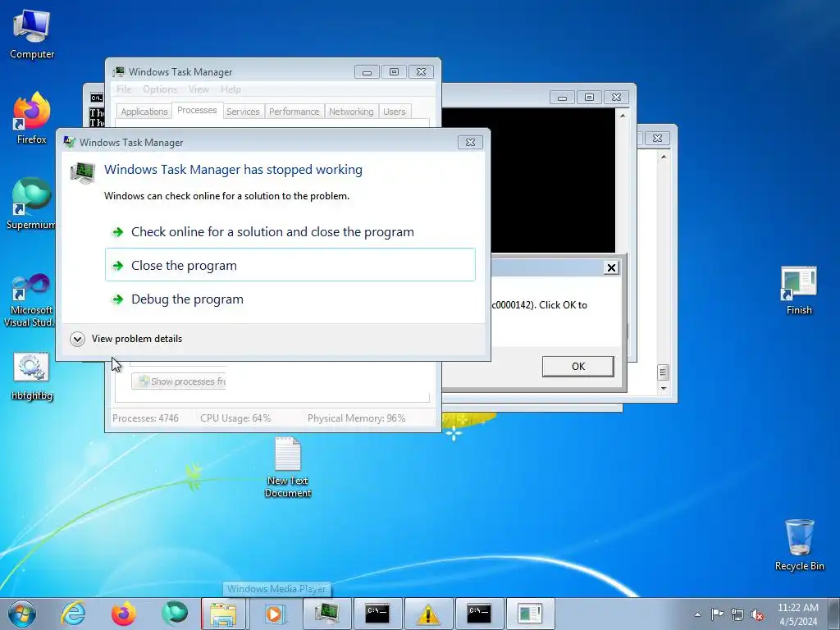Image resolution: width=840 pixels, height=630 pixels.
Task: Launch Supermium from the taskbar
Action: 174,614
